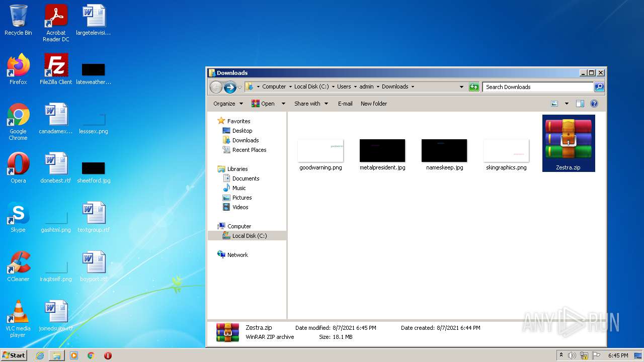Select skingraphics.png thumbnail
The image size is (644, 362).
[506, 155]
